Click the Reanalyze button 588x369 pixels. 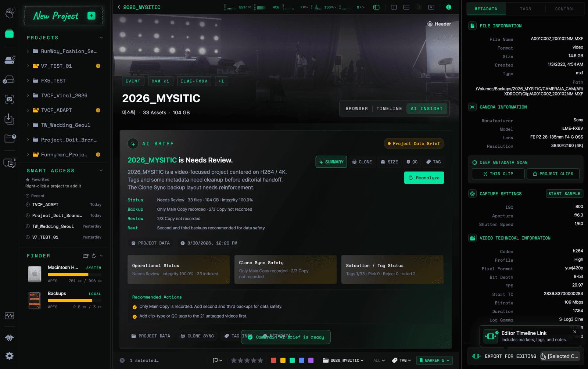pyautogui.click(x=424, y=178)
